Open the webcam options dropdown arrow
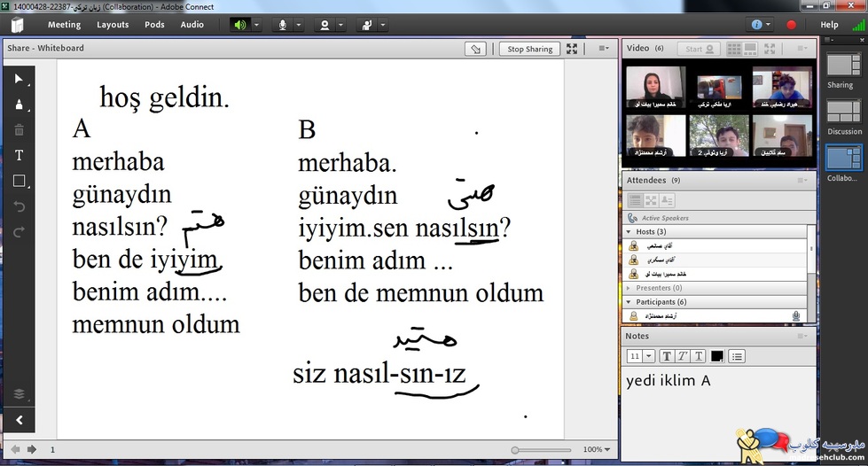 pyautogui.click(x=340, y=25)
